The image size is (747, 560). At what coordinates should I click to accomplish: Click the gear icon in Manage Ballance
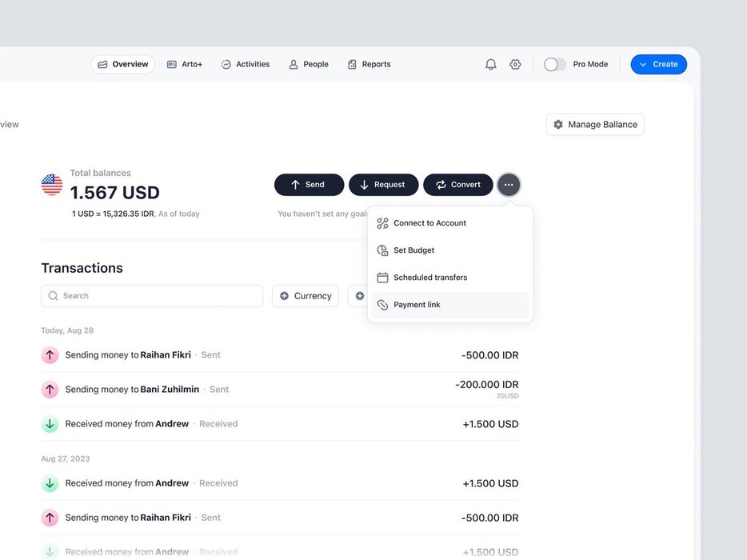pyautogui.click(x=558, y=125)
